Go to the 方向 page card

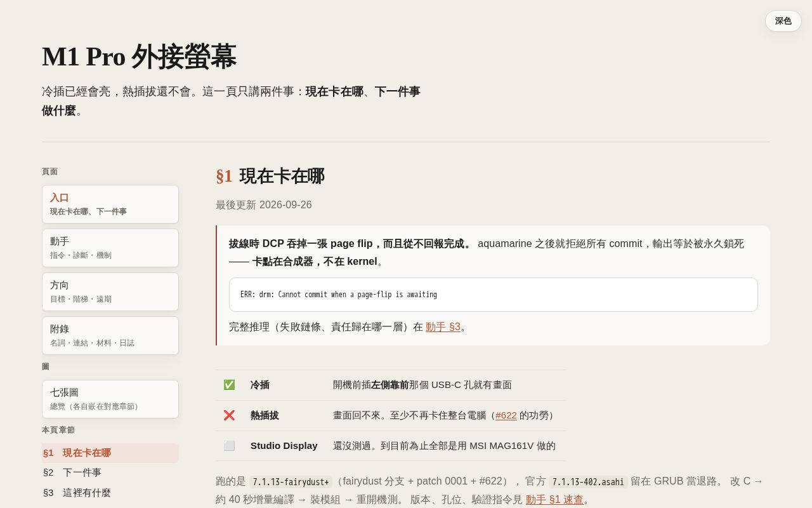click(x=110, y=291)
